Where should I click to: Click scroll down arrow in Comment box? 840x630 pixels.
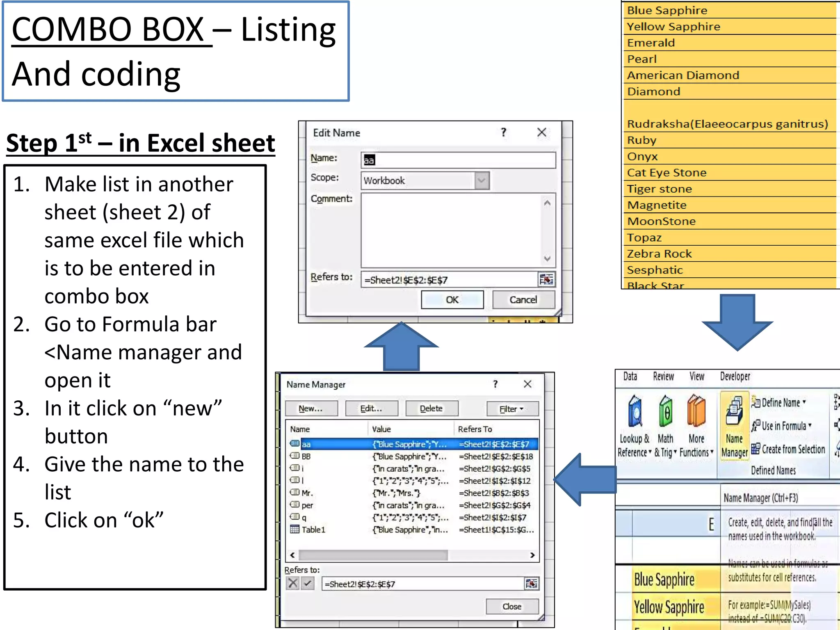[x=547, y=258]
